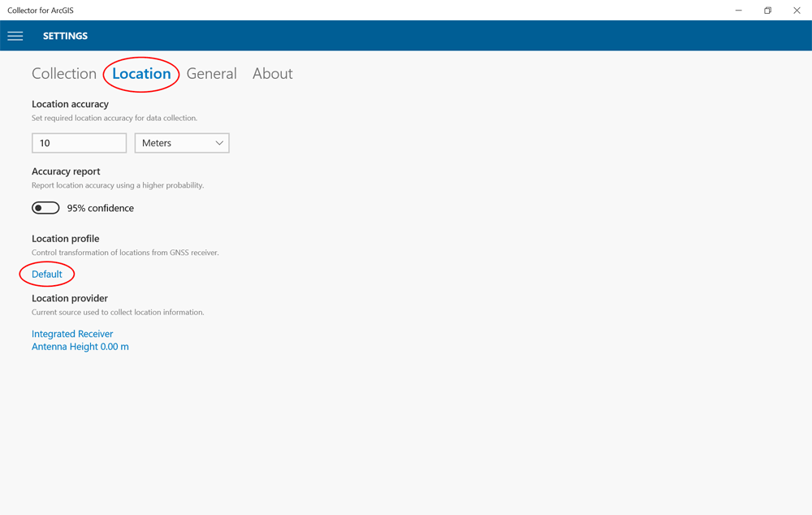Restore down the application window
Viewport: 812px width, 515px height.
(767, 11)
